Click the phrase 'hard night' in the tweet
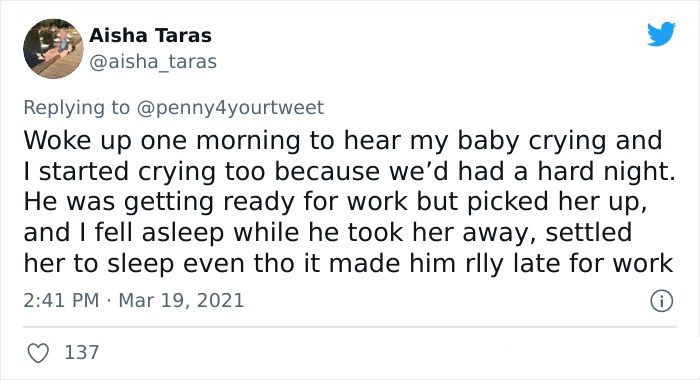Image resolution: width=700 pixels, height=380 pixels. [606, 172]
